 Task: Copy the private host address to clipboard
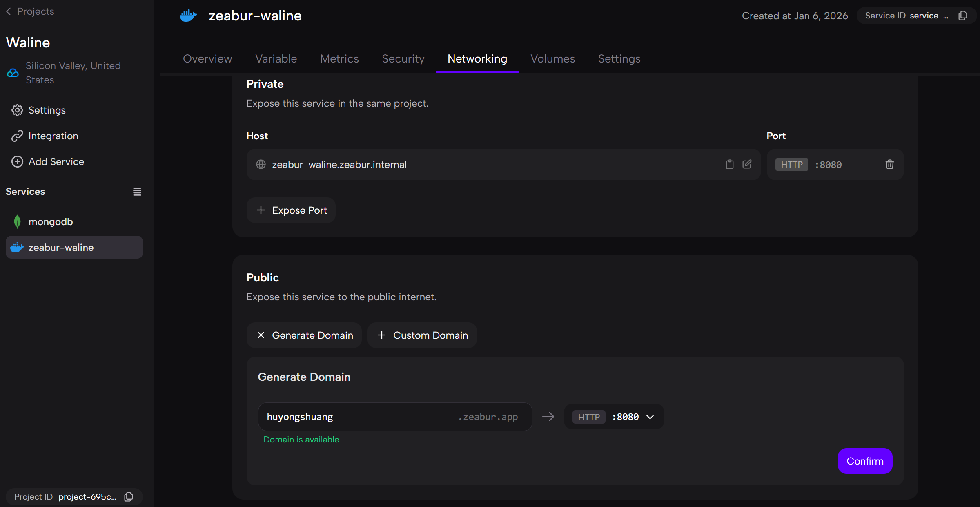(x=729, y=164)
